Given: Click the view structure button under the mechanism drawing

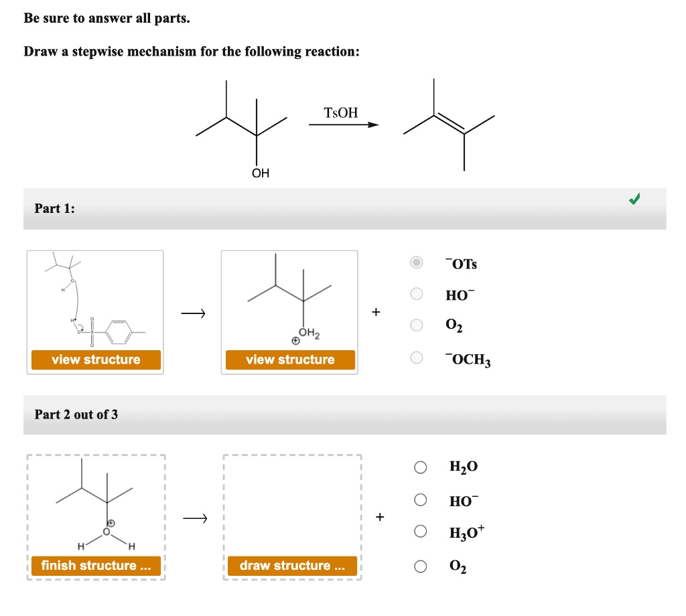Looking at the screenshot, I should click(x=94, y=360).
